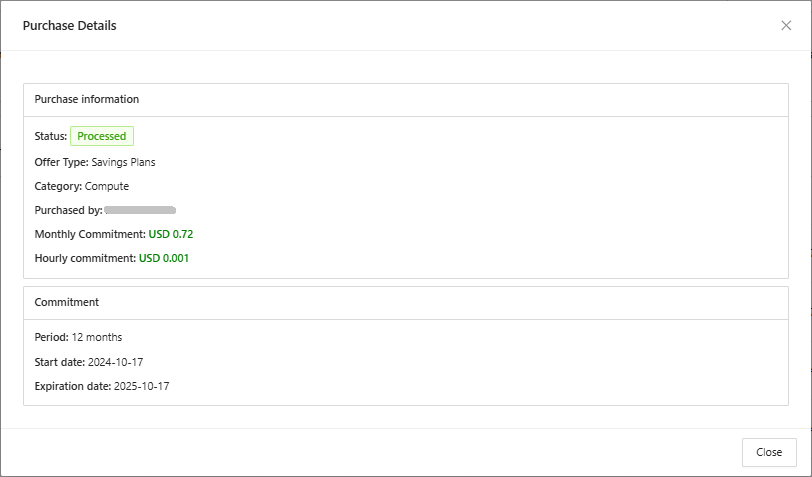Image resolution: width=812 pixels, height=477 pixels.
Task: Click the USD 0.001 hourly amount
Action: point(164,258)
